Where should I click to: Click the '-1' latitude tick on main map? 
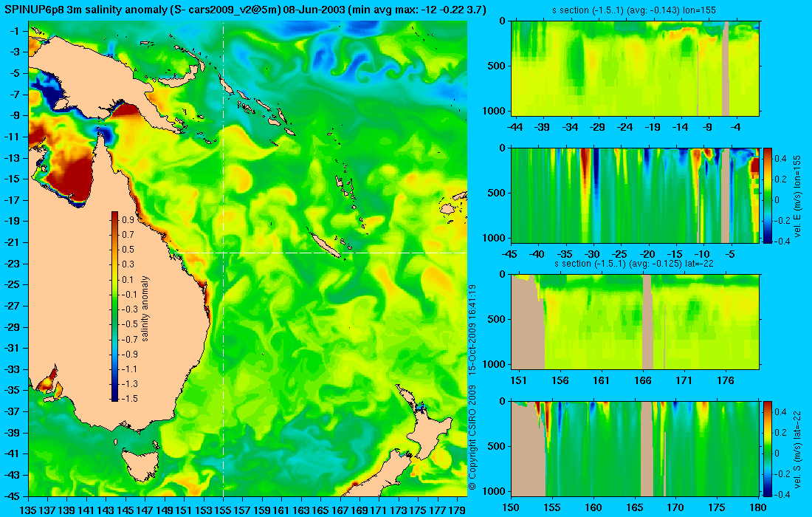pos(14,31)
